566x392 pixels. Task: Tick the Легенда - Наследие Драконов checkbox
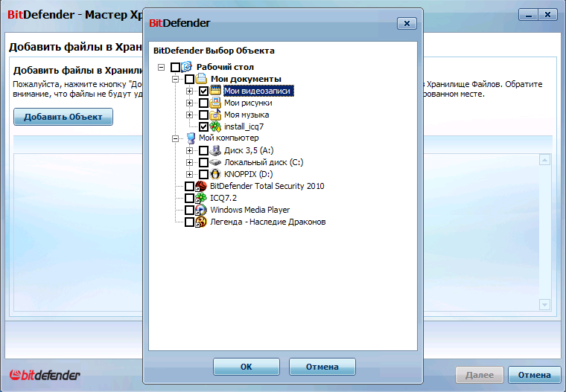coord(189,222)
